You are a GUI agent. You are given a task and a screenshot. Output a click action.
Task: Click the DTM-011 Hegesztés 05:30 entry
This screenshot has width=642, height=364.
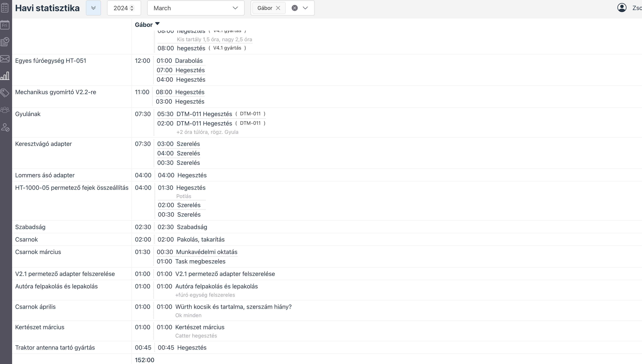[204, 114]
